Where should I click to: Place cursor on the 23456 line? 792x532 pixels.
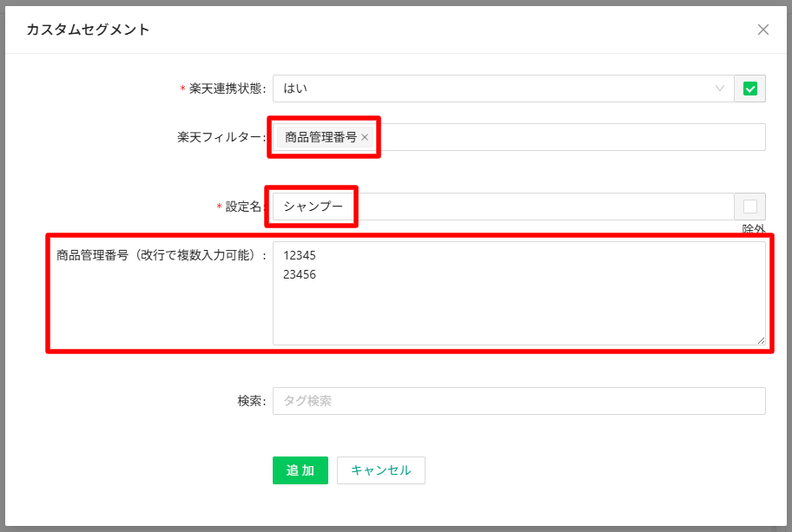pyautogui.click(x=300, y=275)
